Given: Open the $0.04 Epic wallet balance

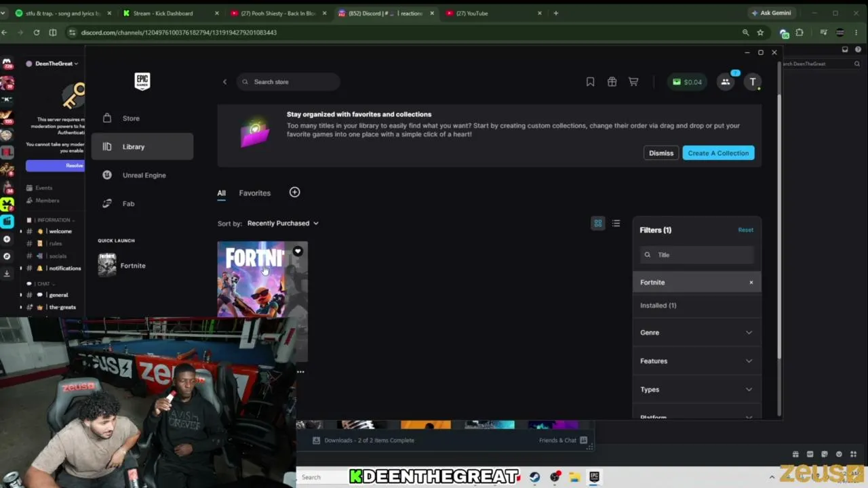Looking at the screenshot, I should click(x=687, y=82).
